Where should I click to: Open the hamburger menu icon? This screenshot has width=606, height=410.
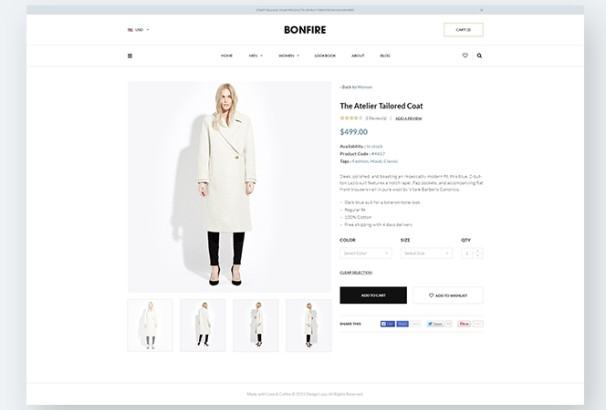[x=130, y=56]
